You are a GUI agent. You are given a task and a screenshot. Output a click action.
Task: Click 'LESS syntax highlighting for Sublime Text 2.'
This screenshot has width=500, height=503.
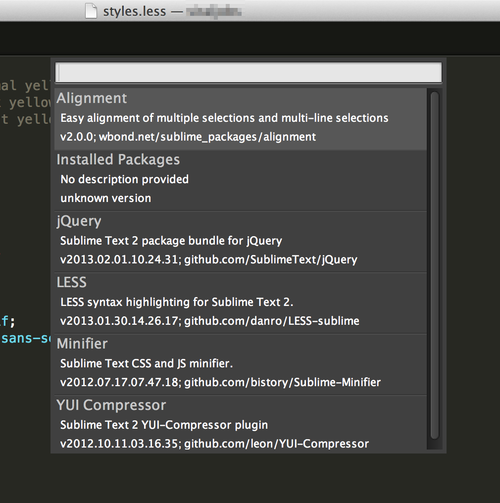click(177, 302)
